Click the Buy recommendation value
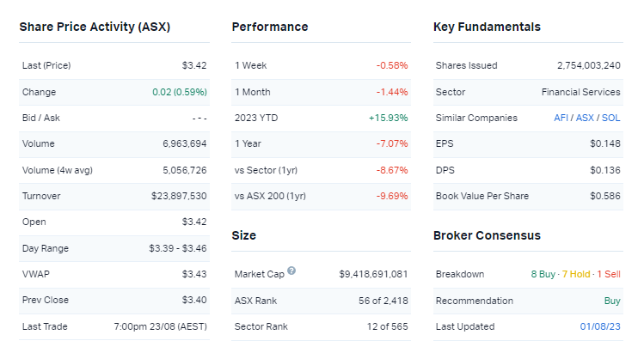The width and height of the screenshot is (644, 353). [x=610, y=301]
